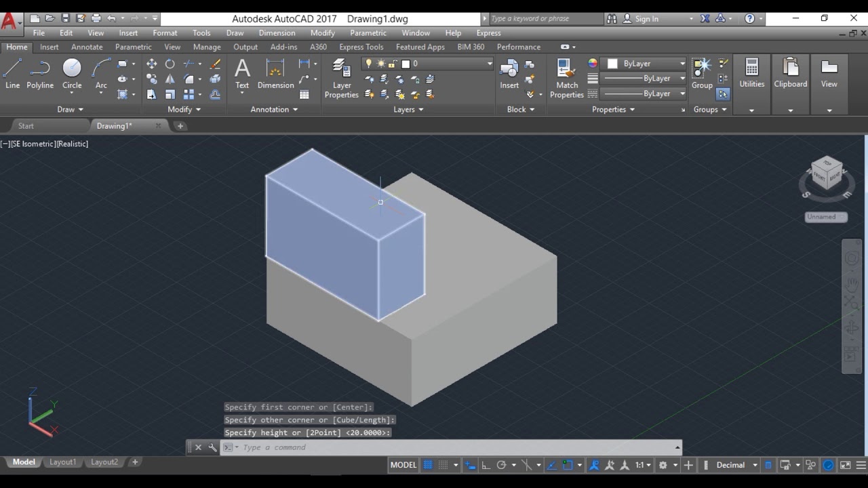Screen dimensions: 868x488
Task: Toggle MODEL space button in status bar
Action: coord(403,465)
